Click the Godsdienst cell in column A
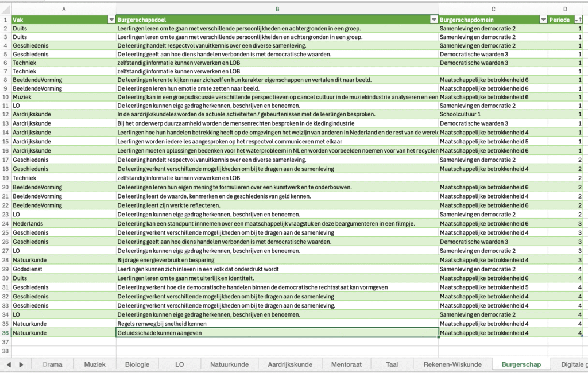 [63, 269]
